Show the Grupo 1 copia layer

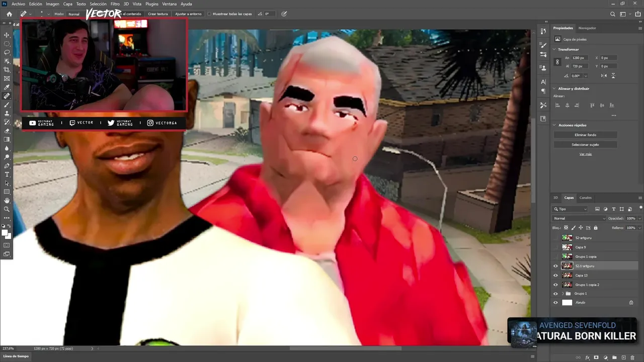coord(555,256)
